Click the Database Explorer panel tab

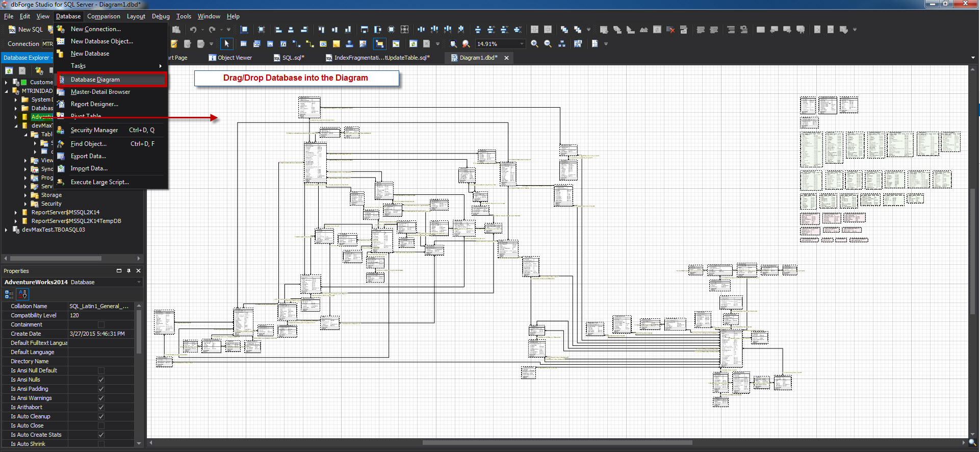(27, 58)
